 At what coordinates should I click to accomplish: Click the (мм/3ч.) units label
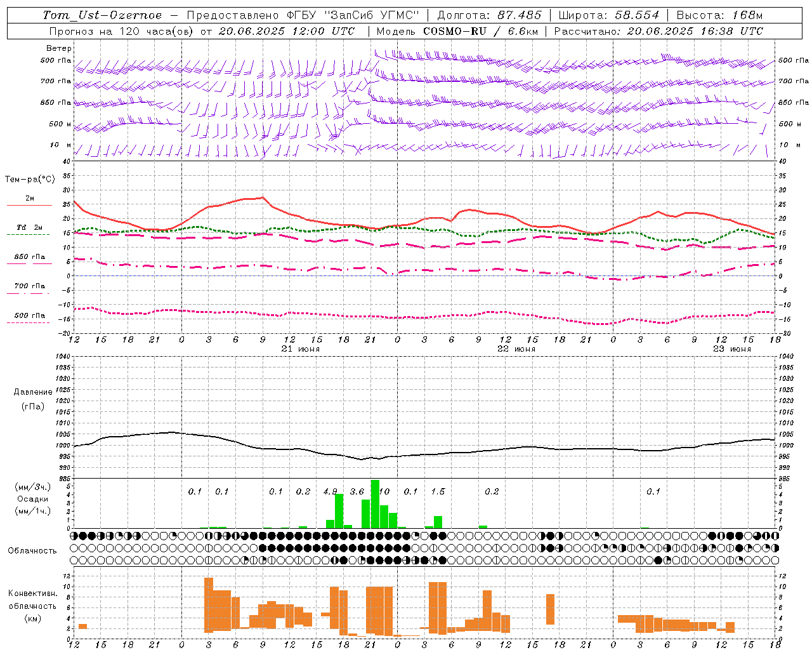pos(32,487)
